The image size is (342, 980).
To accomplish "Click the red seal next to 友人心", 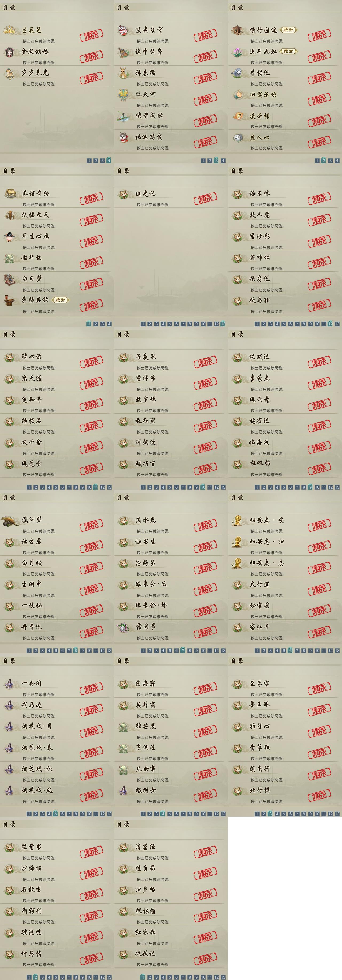I will [x=319, y=142].
